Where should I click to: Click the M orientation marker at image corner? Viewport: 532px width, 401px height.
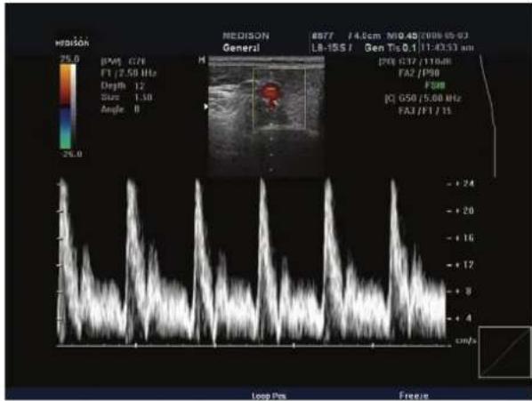pos(202,60)
